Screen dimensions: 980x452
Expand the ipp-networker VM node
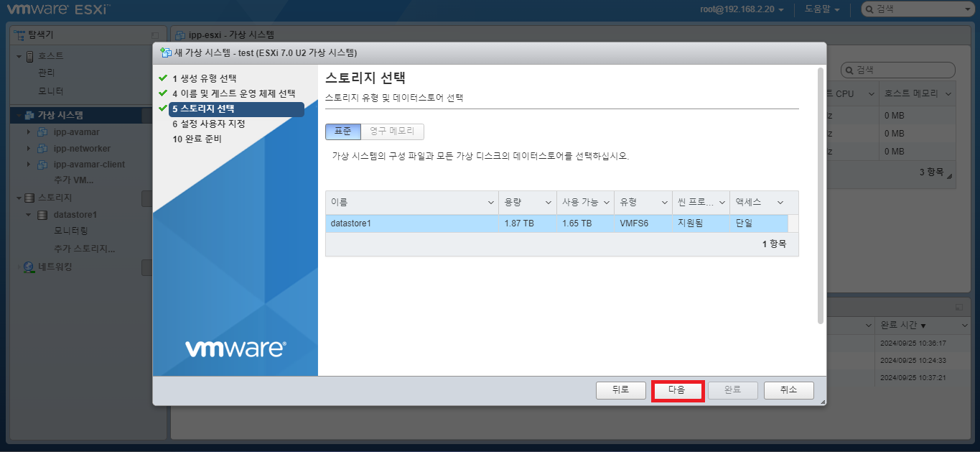coord(29,149)
